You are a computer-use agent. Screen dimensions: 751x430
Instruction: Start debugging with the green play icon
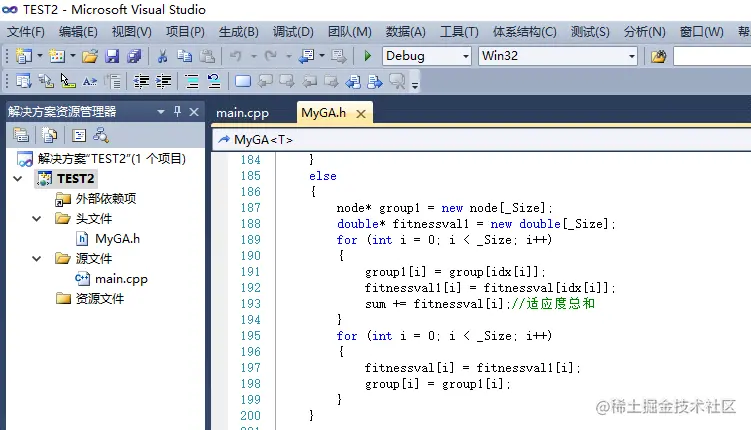pyautogui.click(x=367, y=56)
